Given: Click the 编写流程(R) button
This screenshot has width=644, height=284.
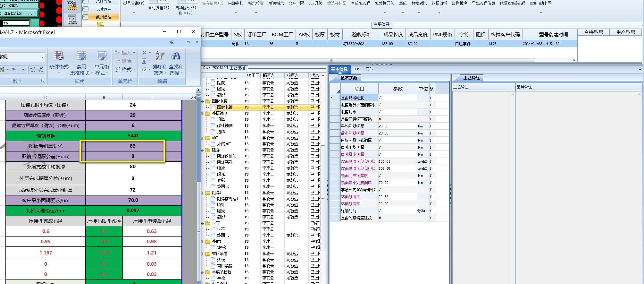Looking at the screenshot, I should tap(158, 8).
